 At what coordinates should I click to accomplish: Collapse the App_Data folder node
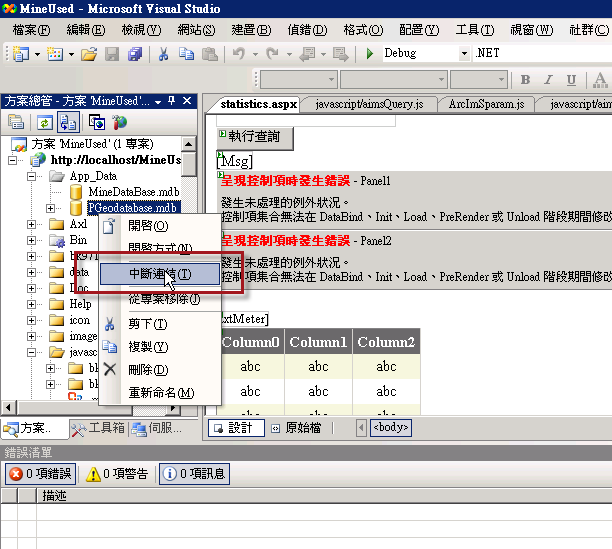32,176
